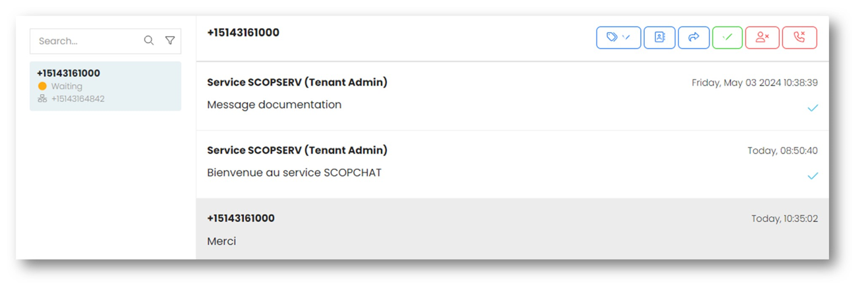Select the +15143161000 waiting conversation
Viewport: 868px width, 305px height.
coord(105,86)
